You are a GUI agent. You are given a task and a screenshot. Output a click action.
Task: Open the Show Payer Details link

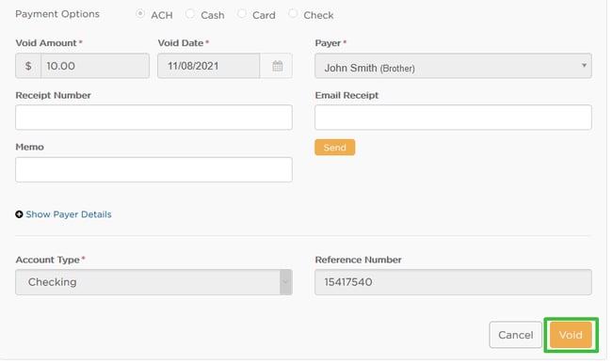click(x=69, y=214)
